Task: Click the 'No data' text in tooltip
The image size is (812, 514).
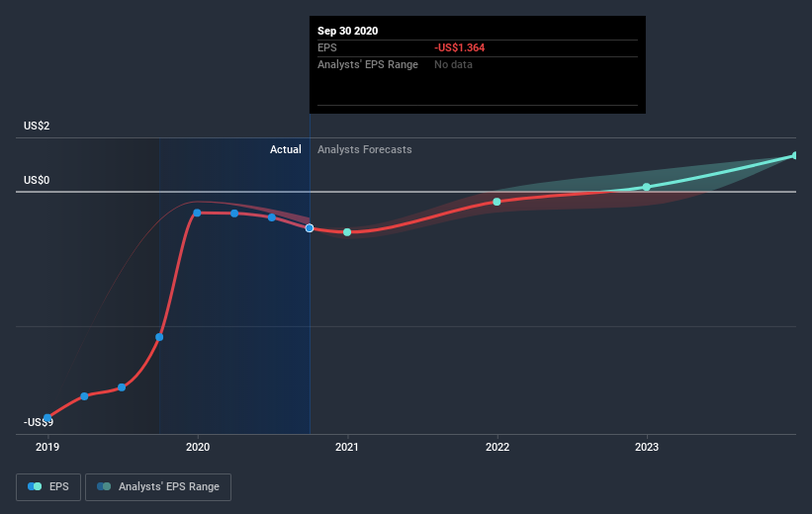Action: pyautogui.click(x=453, y=64)
